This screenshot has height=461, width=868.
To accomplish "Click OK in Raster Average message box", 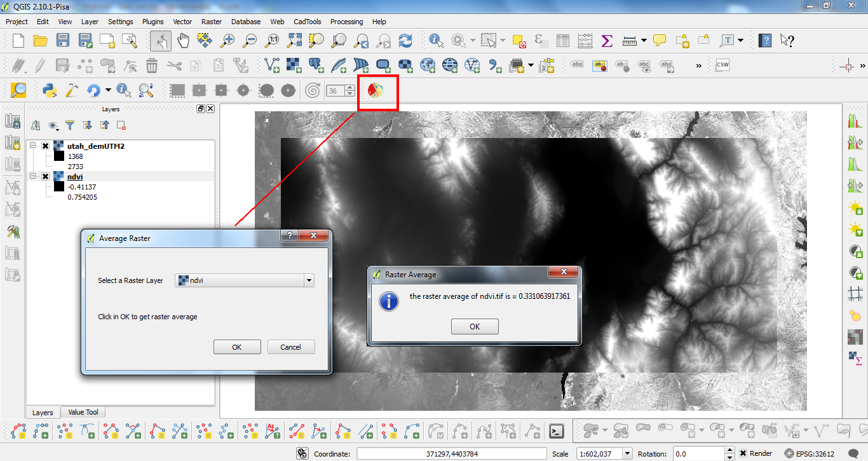I will click(475, 327).
